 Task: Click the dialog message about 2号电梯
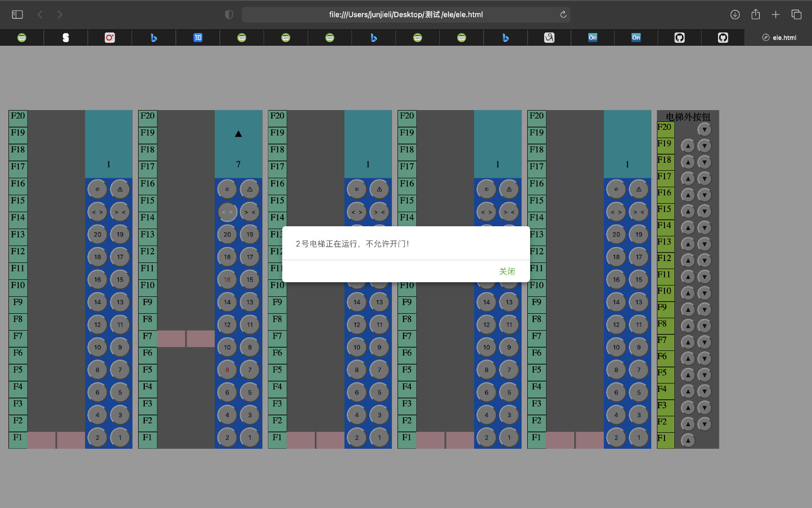click(352, 244)
